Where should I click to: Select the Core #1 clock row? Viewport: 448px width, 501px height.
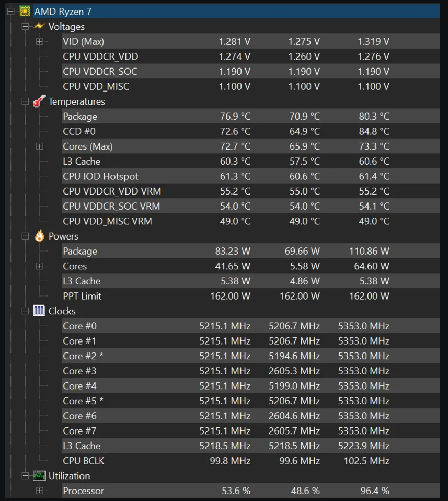pyautogui.click(x=250, y=341)
